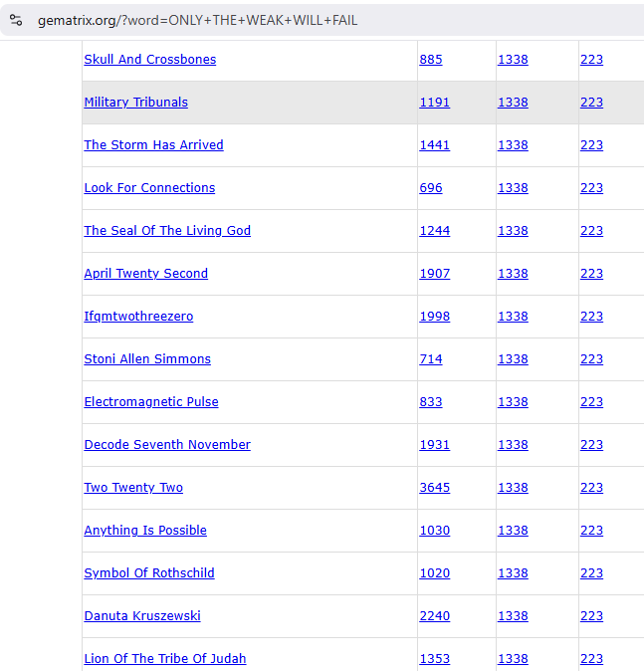Image resolution: width=644 pixels, height=671 pixels.
Task: Open the Ifqmtwothreezero entry
Action: pyautogui.click(x=138, y=317)
